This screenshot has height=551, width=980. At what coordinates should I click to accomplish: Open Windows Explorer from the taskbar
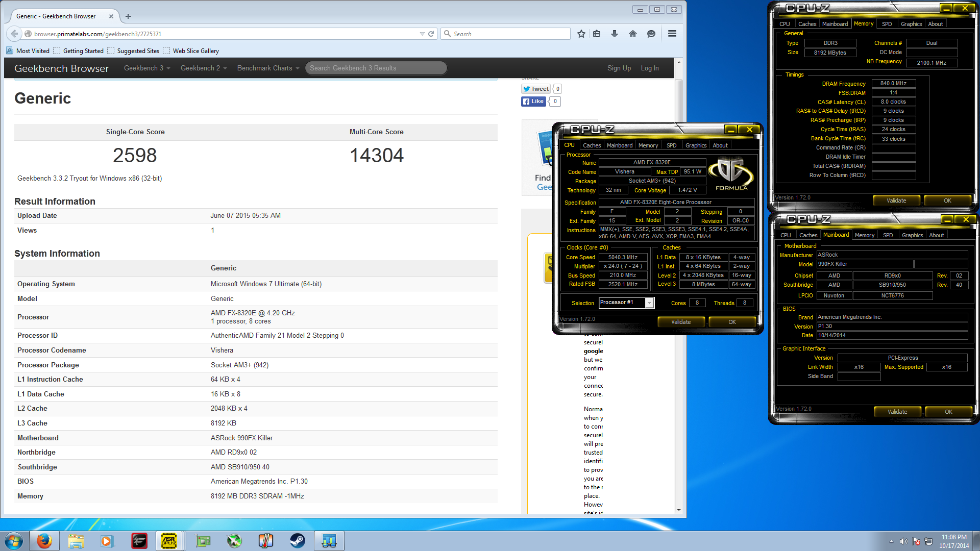pos(76,541)
